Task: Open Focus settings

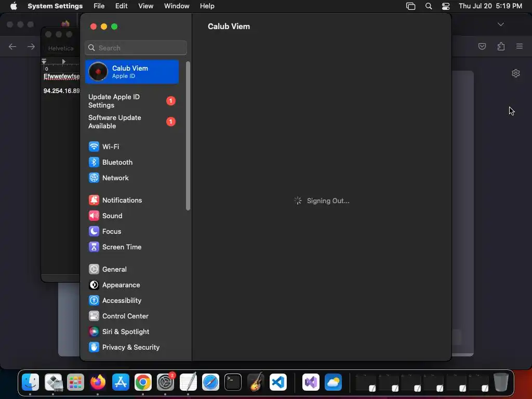Action: tap(131, 231)
